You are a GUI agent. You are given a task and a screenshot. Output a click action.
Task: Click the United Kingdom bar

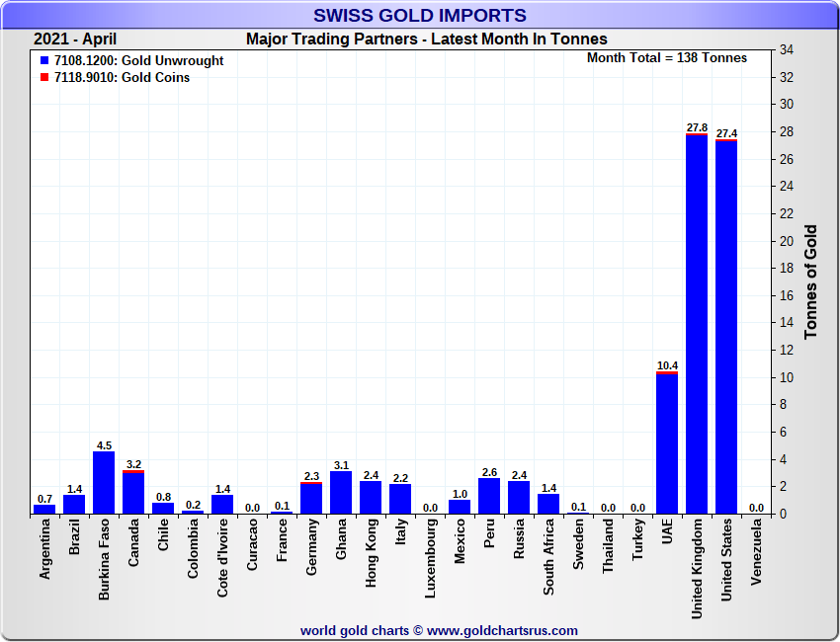pos(697,324)
